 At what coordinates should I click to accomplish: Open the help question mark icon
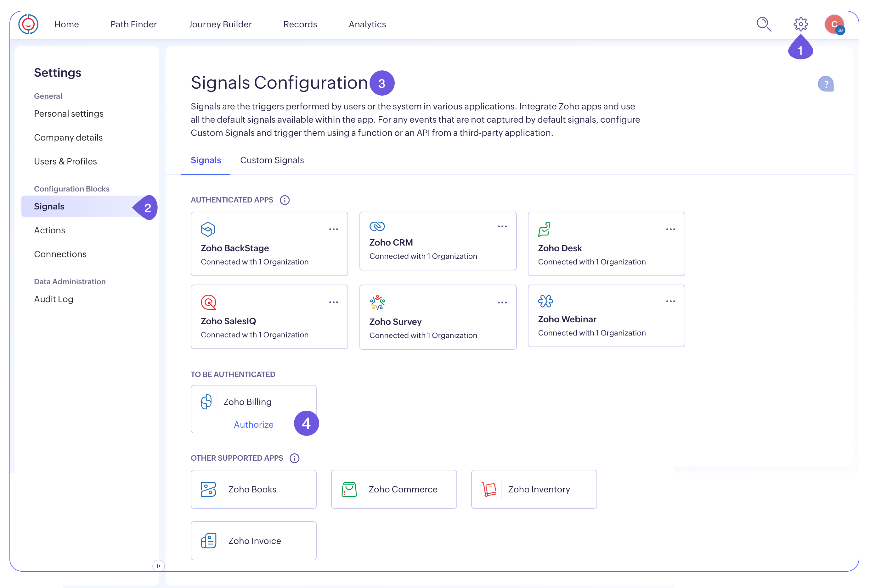pyautogui.click(x=825, y=84)
